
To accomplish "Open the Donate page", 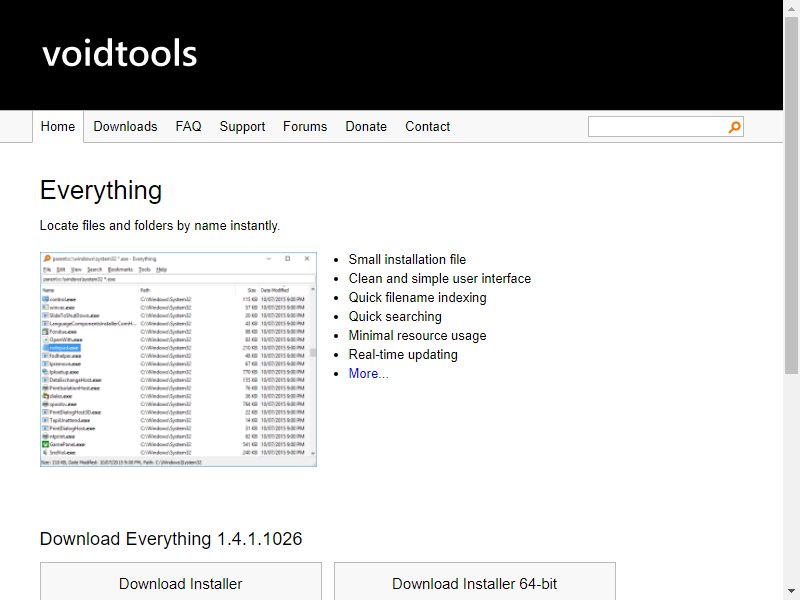I will (366, 127).
